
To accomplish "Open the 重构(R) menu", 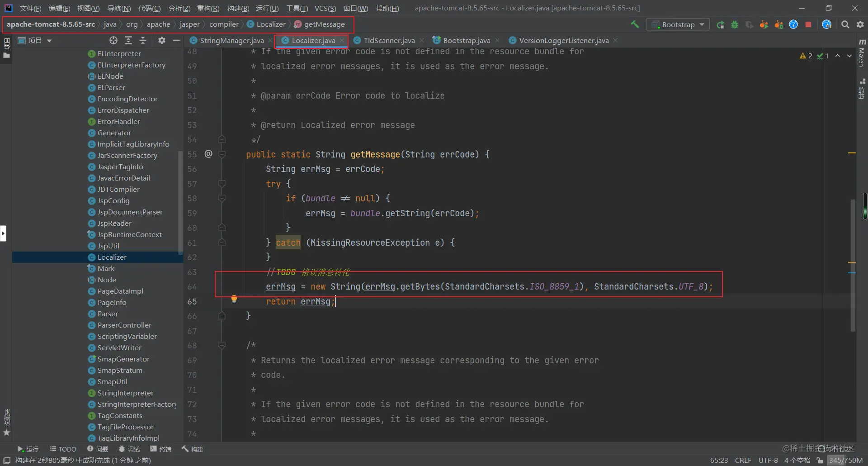I will click(x=208, y=8).
